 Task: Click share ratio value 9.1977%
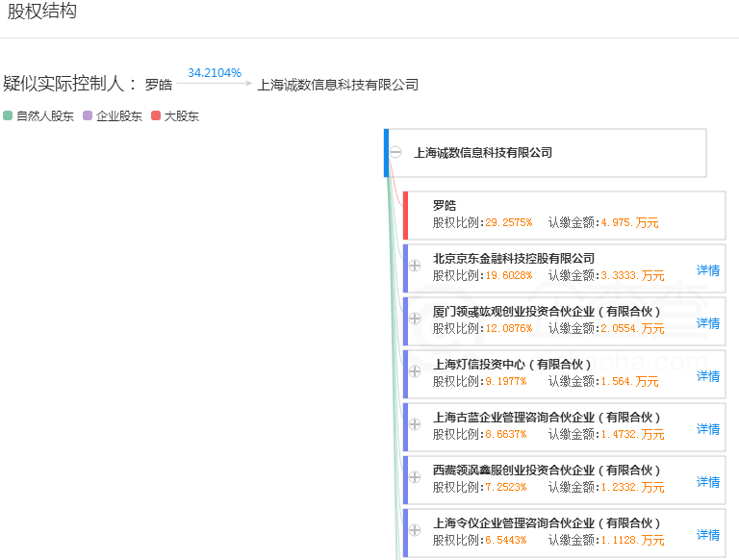click(x=506, y=381)
